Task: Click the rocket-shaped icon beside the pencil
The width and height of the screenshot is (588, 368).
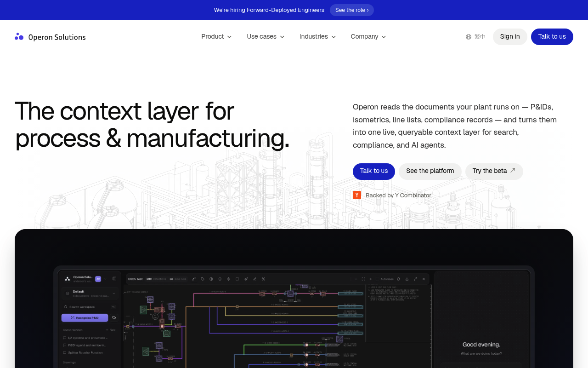Action: 246,279
